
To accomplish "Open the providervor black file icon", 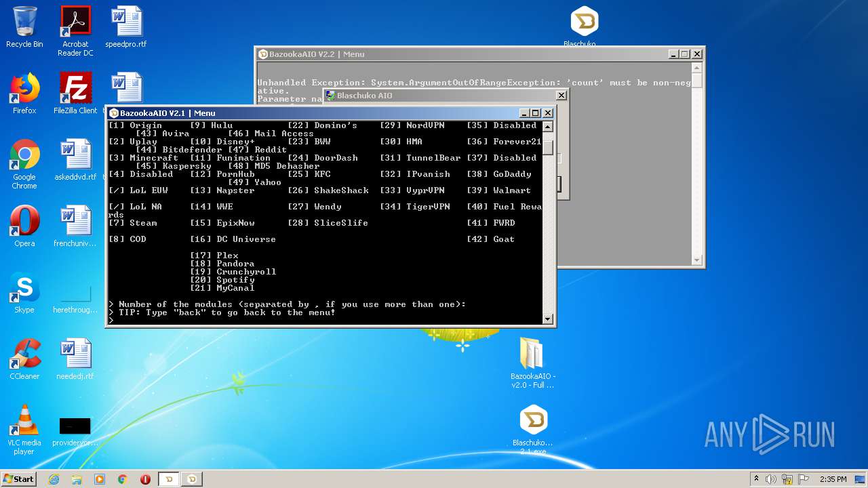I will (x=75, y=431).
